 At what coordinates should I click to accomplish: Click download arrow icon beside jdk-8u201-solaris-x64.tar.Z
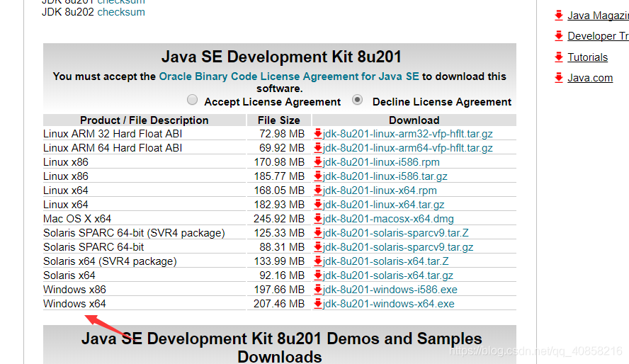click(x=318, y=261)
